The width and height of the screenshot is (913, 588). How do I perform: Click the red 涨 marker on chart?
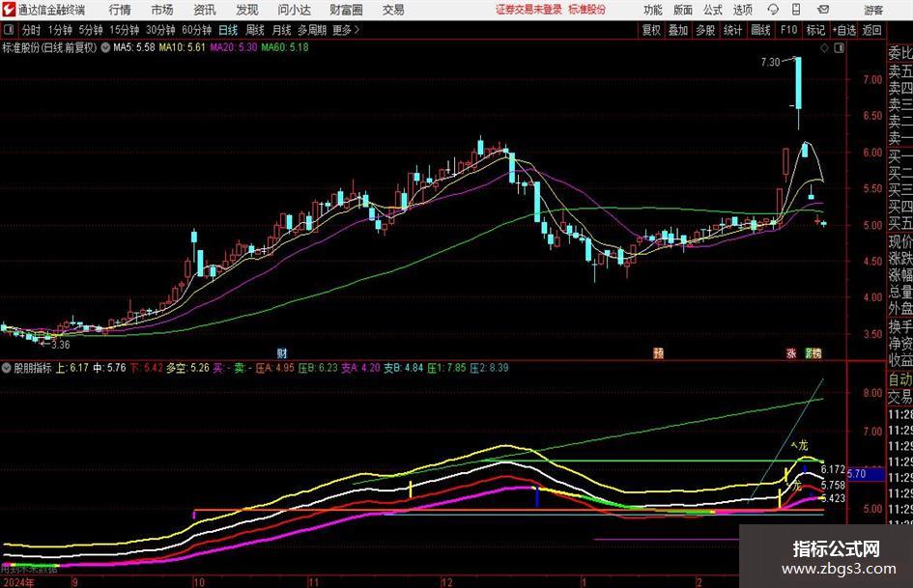791,352
